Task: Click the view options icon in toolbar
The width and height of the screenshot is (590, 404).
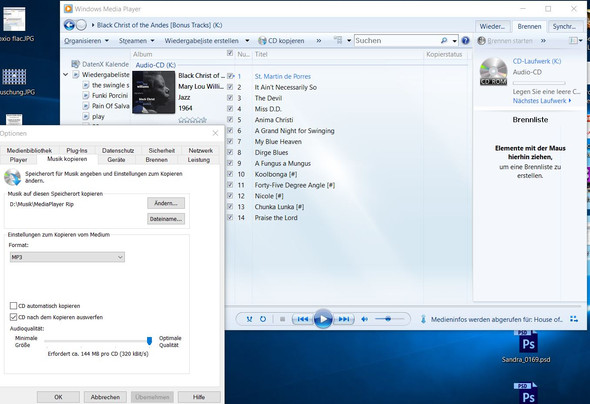Action: click(x=338, y=40)
